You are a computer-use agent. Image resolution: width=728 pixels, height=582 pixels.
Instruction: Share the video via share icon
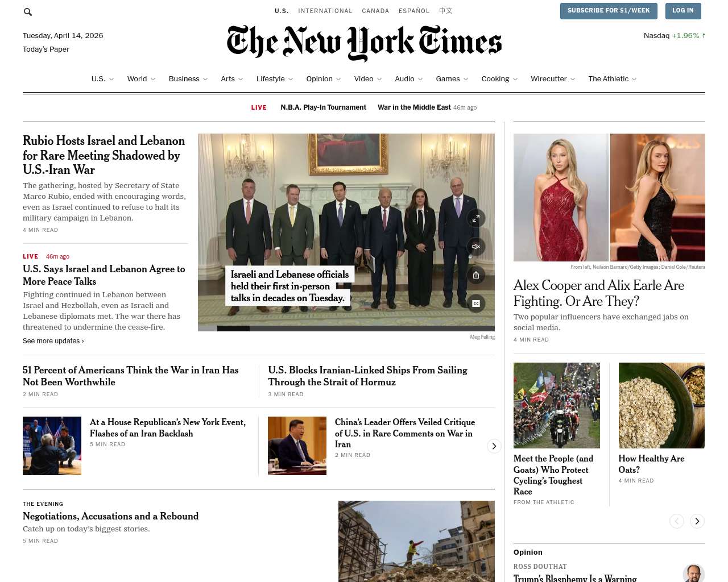click(x=476, y=275)
